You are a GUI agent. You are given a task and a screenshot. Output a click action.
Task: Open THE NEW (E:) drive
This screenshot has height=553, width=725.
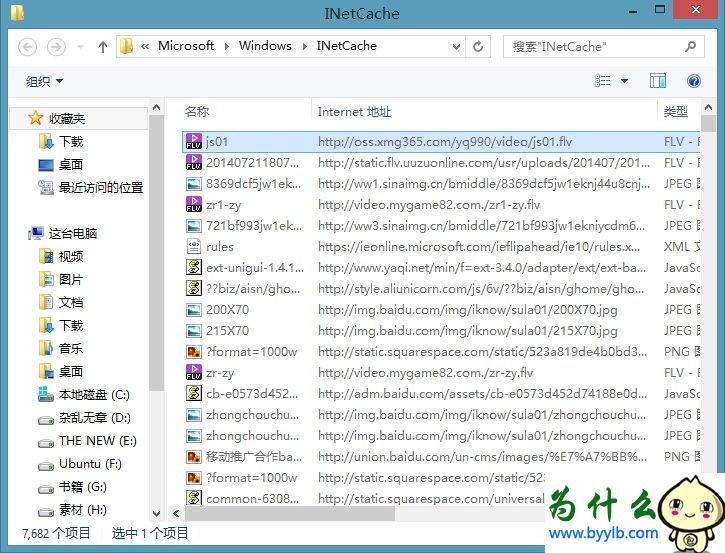[x=98, y=441]
